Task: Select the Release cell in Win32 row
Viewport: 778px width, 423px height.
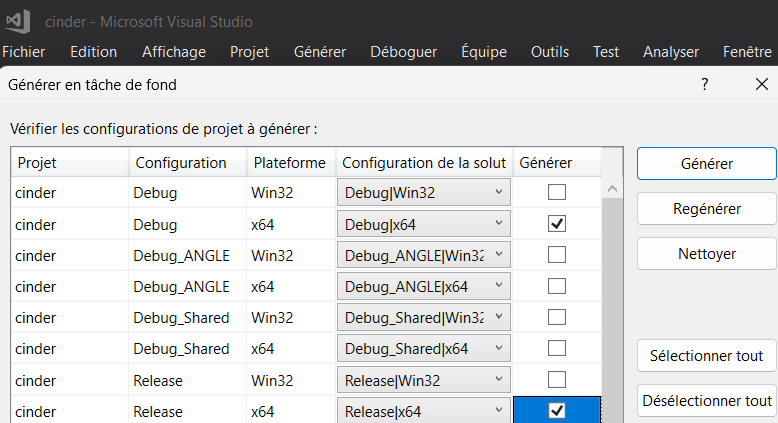Action: click(x=188, y=381)
